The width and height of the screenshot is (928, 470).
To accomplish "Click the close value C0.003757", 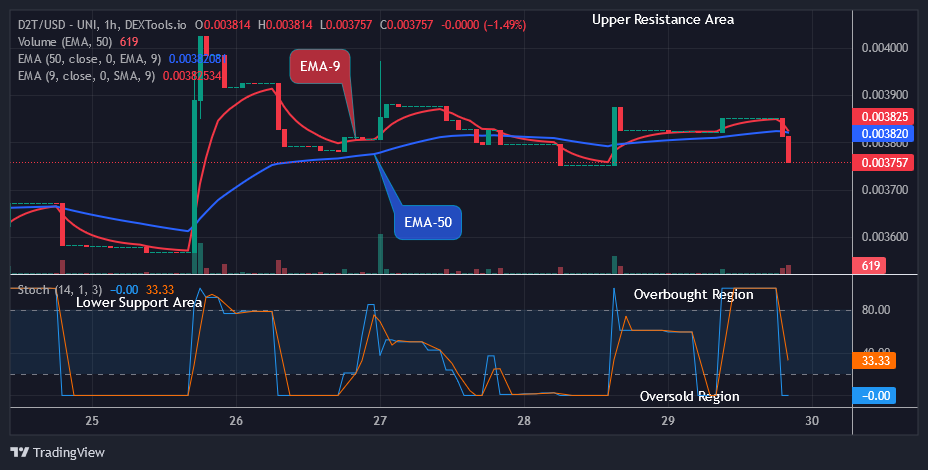I will point(406,25).
